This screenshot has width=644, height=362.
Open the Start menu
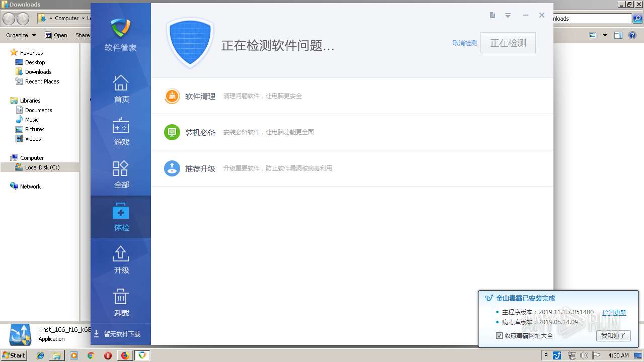(14, 355)
